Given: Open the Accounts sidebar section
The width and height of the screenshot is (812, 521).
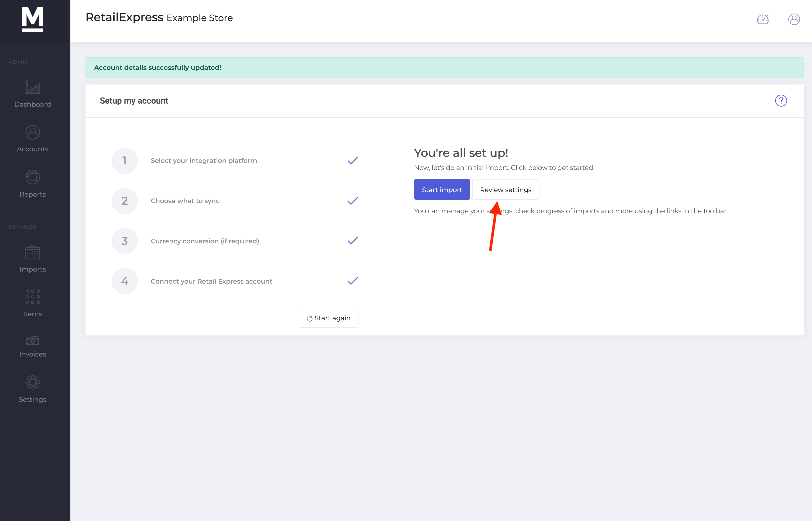Looking at the screenshot, I should (x=32, y=139).
